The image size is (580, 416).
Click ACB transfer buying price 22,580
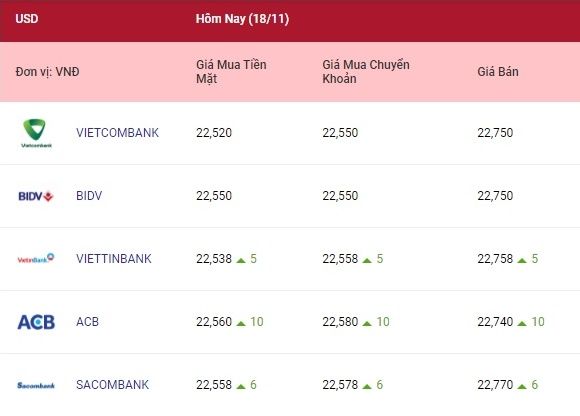pyautogui.click(x=340, y=322)
